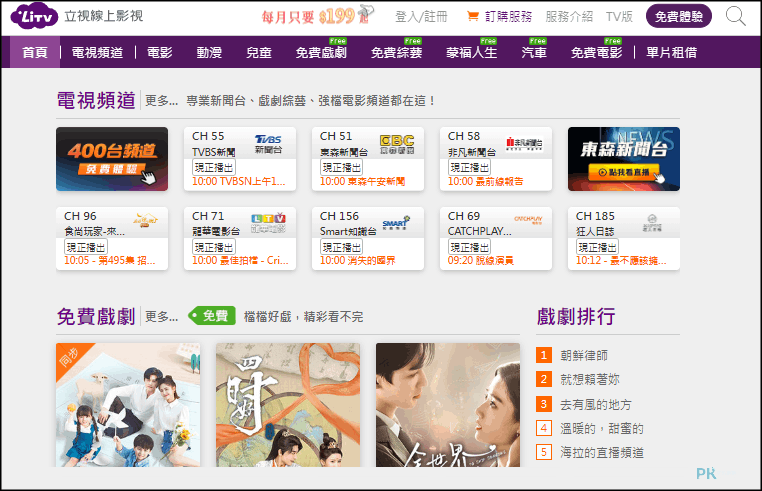Screen dimensions: 762x491
Task: Click the 狂人日誌 channel logo
Action: [652, 223]
